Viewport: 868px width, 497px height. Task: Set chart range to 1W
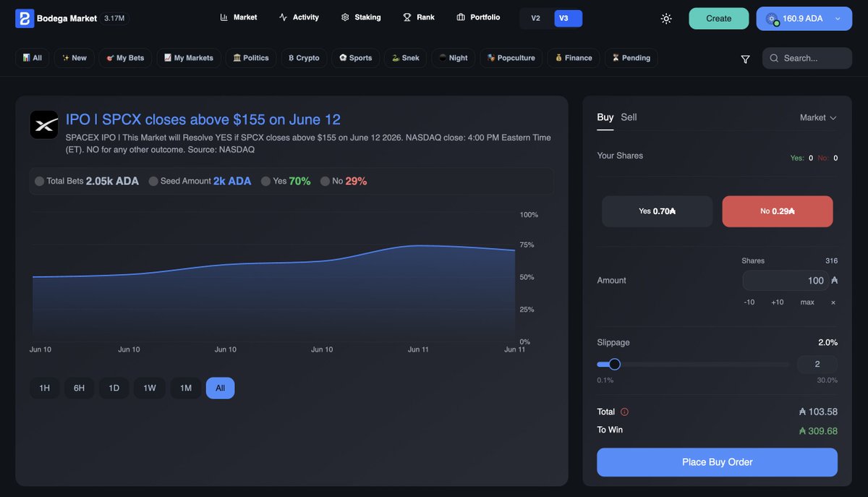150,388
